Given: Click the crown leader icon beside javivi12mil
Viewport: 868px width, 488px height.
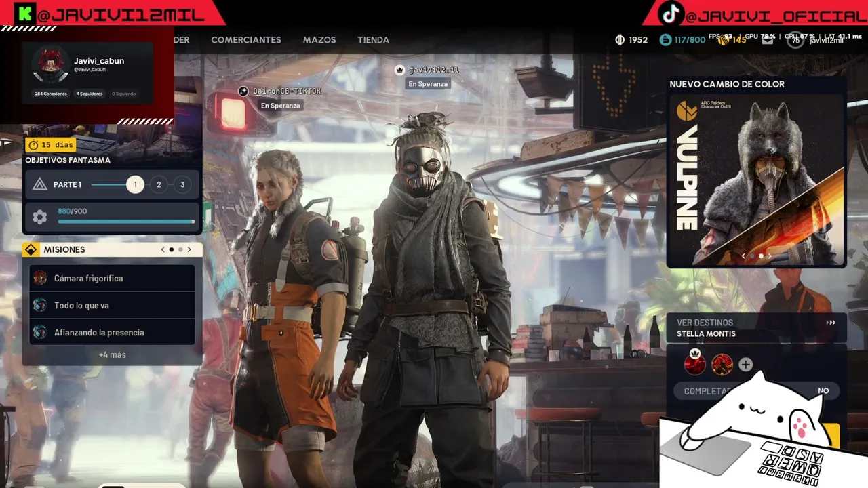Looking at the screenshot, I should coord(399,70).
